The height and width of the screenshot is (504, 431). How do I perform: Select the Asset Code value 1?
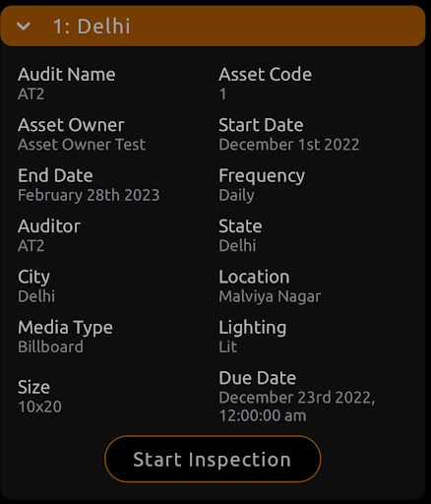223,94
